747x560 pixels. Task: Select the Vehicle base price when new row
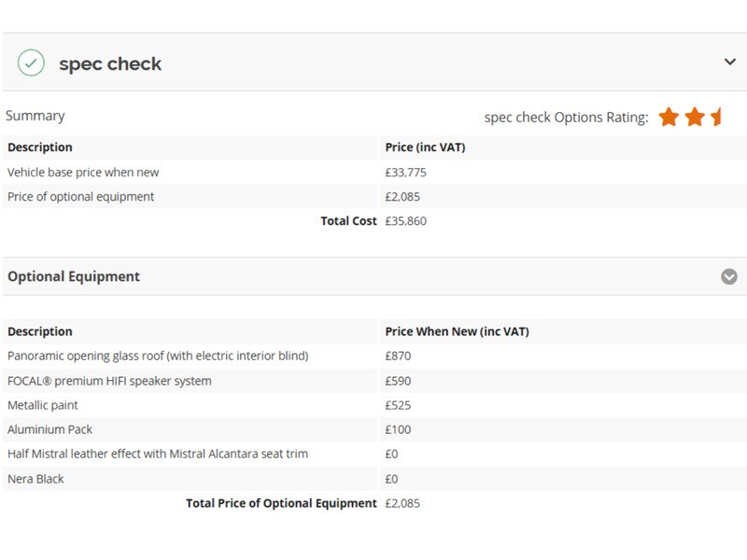(83, 173)
